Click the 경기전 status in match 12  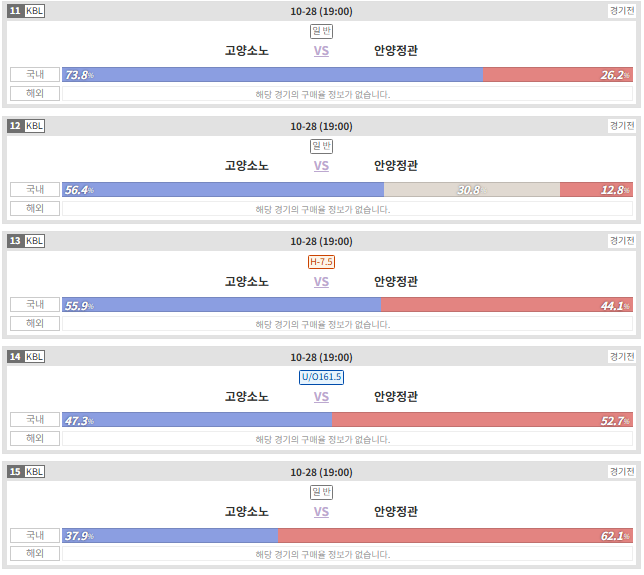622,126
